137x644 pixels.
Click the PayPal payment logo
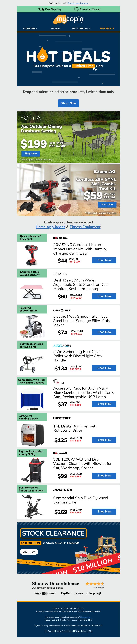tap(66, 593)
